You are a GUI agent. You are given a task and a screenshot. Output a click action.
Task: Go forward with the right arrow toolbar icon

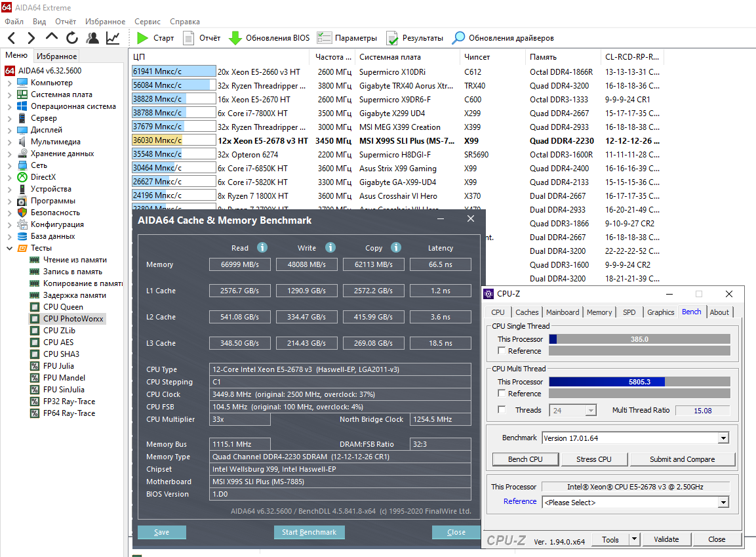[x=31, y=37]
